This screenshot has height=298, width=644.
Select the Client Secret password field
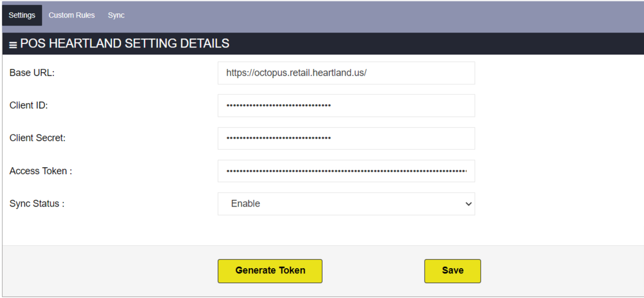click(346, 138)
